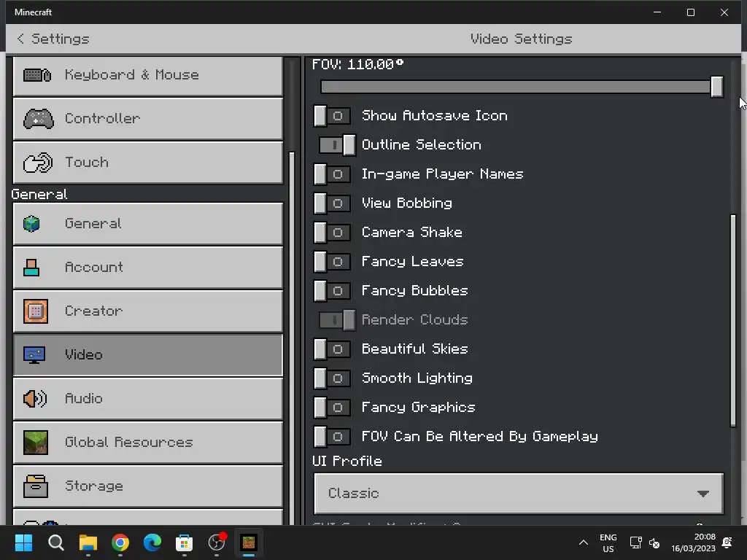The height and width of the screenshot is (560, 747).
Task: Click the video settings scrollbar
Action: coord(733,321)
